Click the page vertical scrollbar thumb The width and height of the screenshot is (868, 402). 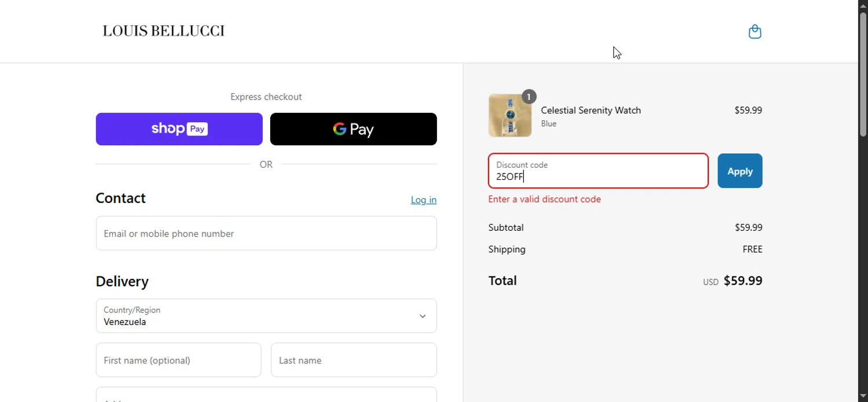point(863,74)
